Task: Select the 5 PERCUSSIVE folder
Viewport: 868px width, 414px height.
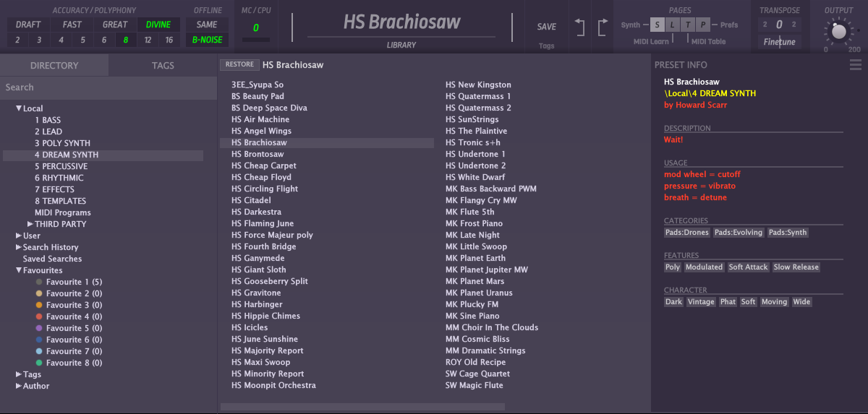Action: 61,166
